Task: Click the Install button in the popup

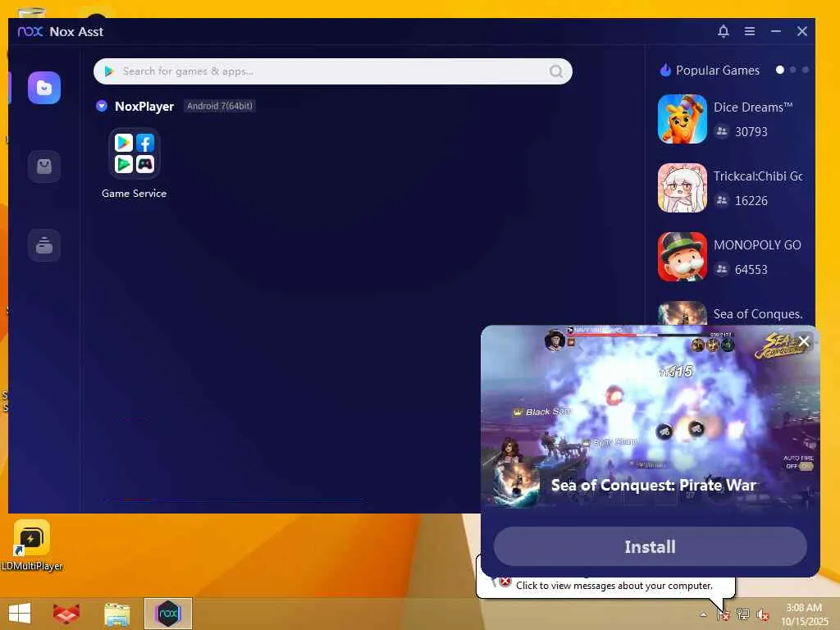Action: click(651, 546)
